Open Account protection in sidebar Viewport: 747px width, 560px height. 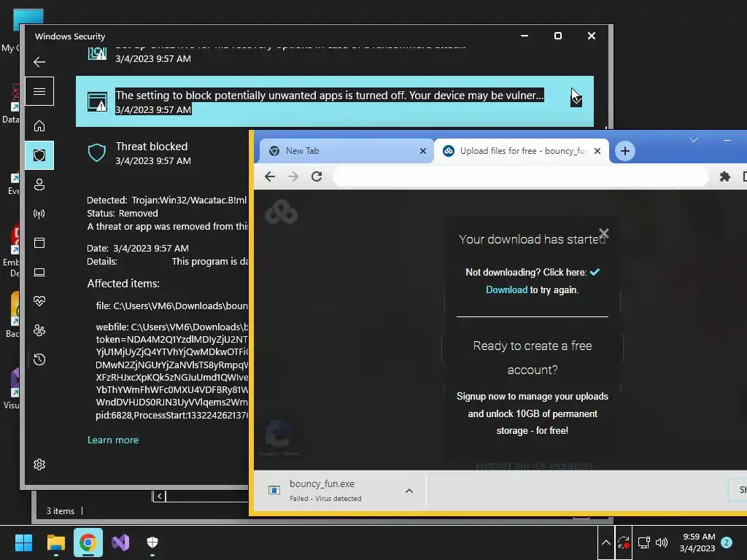(x=39, y=184)
